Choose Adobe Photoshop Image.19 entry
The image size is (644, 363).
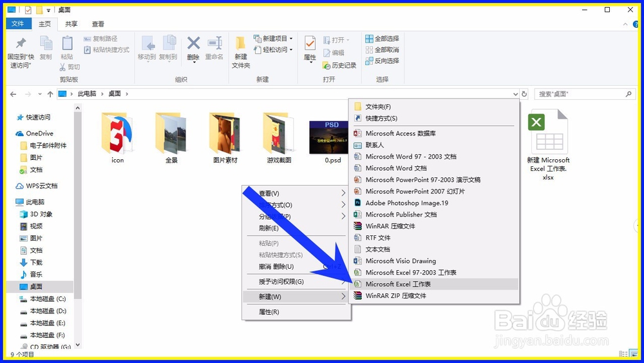(x=433, y=202)
